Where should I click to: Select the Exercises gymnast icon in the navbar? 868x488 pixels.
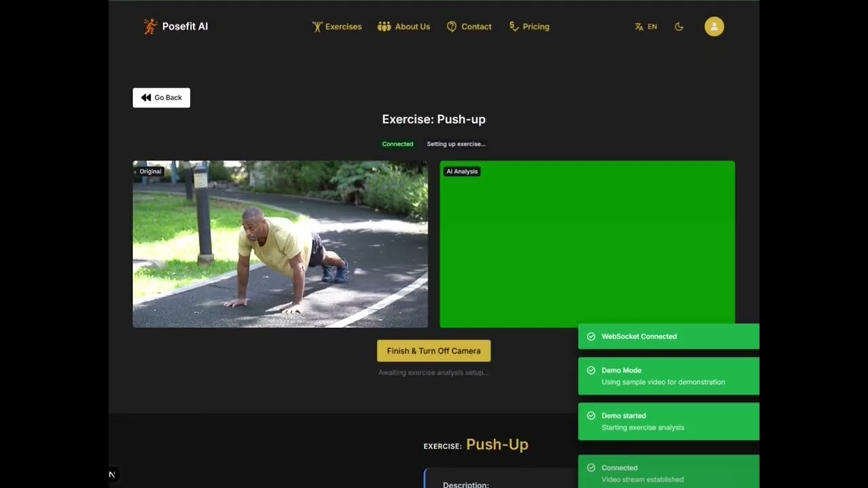[316, 26]
